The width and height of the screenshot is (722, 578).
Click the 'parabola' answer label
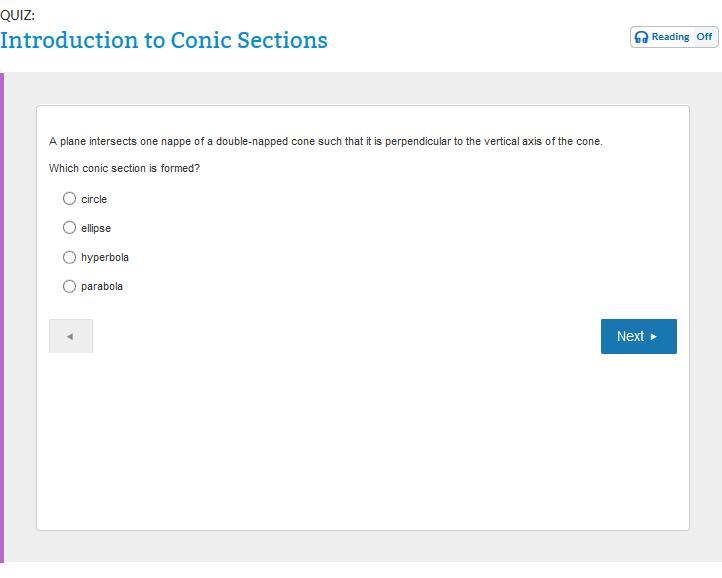click(102, 286)
